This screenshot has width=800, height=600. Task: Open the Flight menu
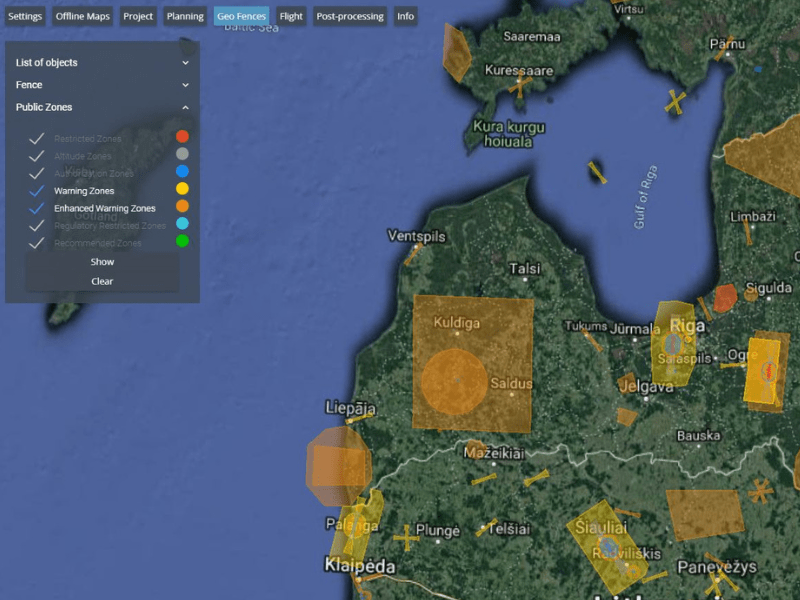tap(291, 16)
